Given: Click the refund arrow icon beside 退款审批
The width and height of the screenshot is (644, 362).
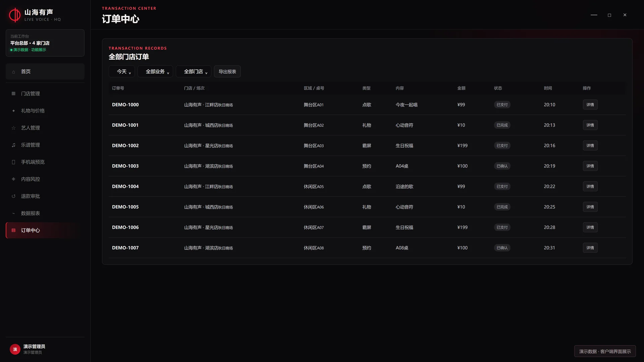Looking at the screenshot, I should tap(13, 196).
